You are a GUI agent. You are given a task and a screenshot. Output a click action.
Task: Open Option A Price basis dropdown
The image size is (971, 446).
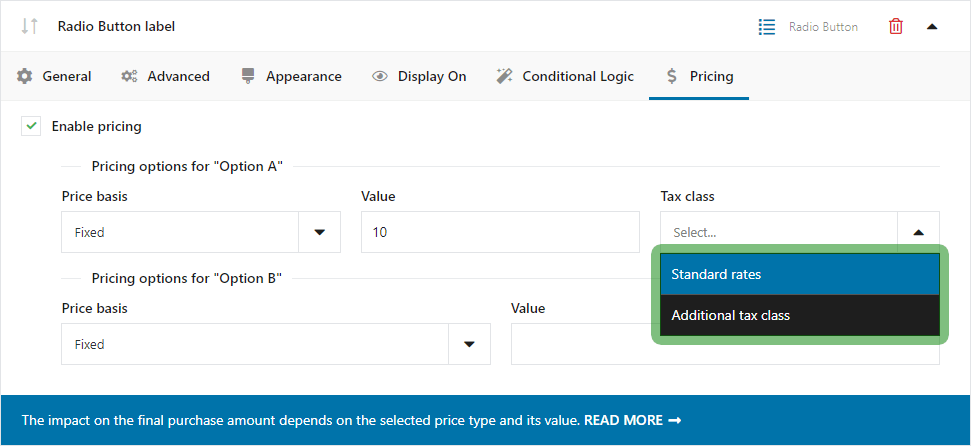pyautogui.click(x=201, y=232)
